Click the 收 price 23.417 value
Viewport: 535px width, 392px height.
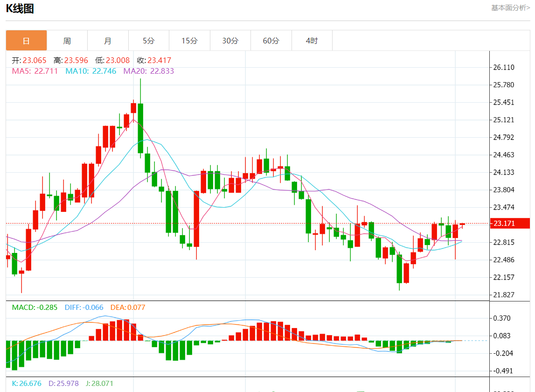click(x=160, y=61)
